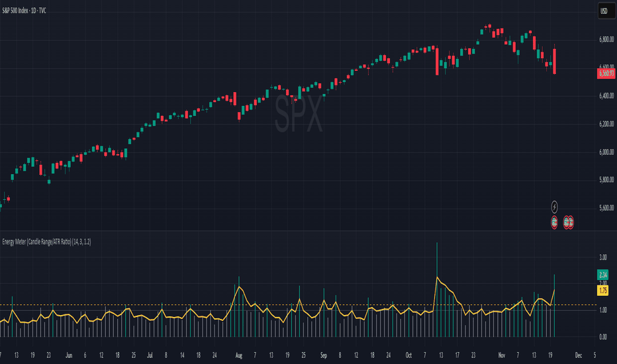Click the middle economic event flag icon
This screenshot has width=617, height=364.
pyautogui.click(x=566, y=222)
